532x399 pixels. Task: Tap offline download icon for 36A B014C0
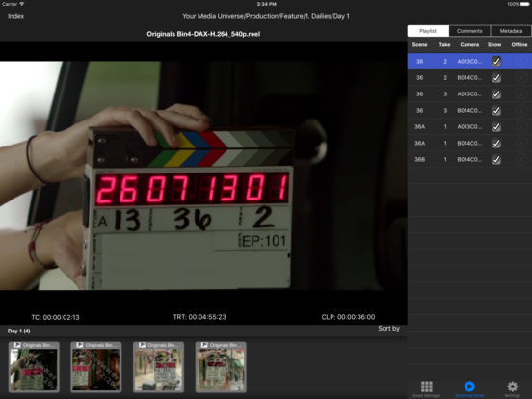(x=520, y=143)
